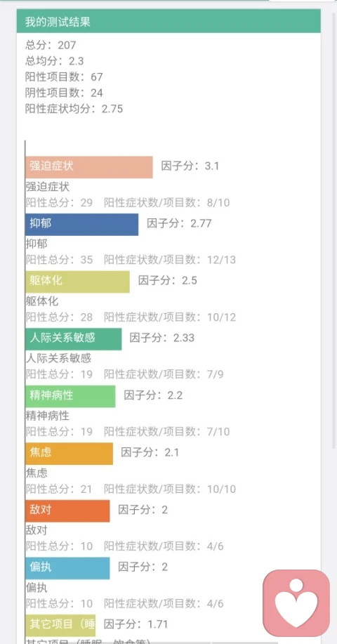Click the 强迫症状 salmon bar

coord(89,166)
